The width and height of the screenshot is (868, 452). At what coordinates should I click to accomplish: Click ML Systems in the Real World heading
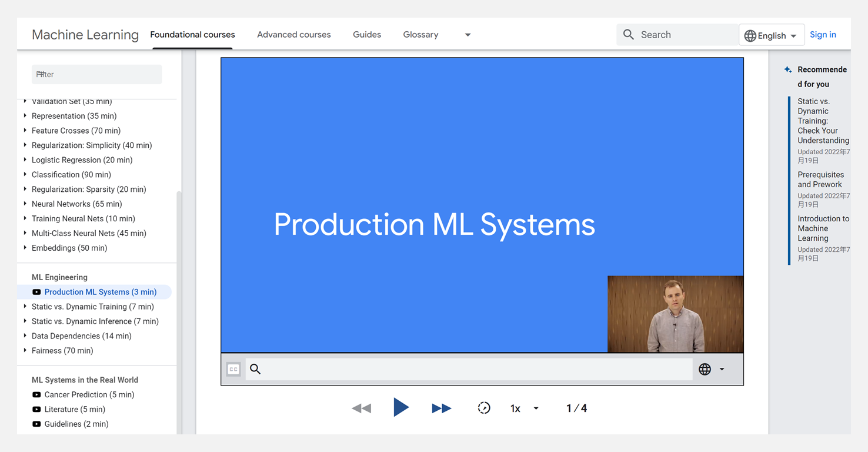point(85,380)
